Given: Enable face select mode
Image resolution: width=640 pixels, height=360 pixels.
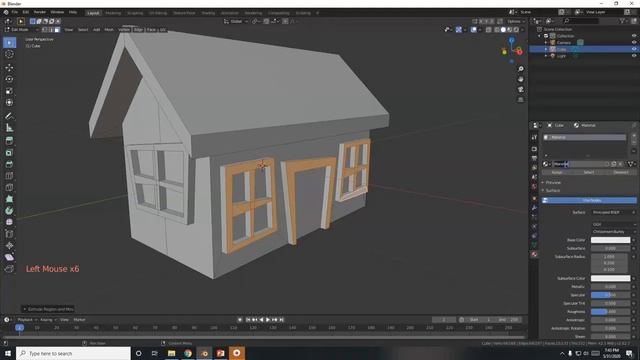Looking at the screenshot, I should pyautogui.click(x=57, y=30).
